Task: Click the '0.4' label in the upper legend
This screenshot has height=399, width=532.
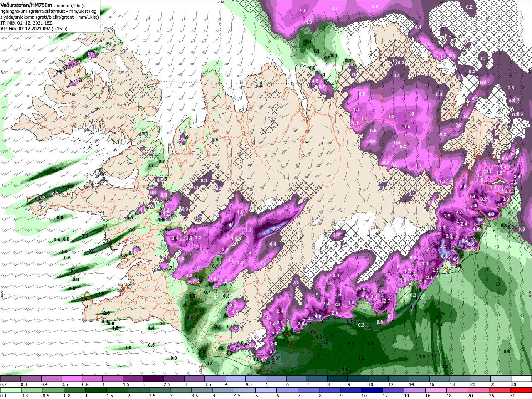Action: 44,385
